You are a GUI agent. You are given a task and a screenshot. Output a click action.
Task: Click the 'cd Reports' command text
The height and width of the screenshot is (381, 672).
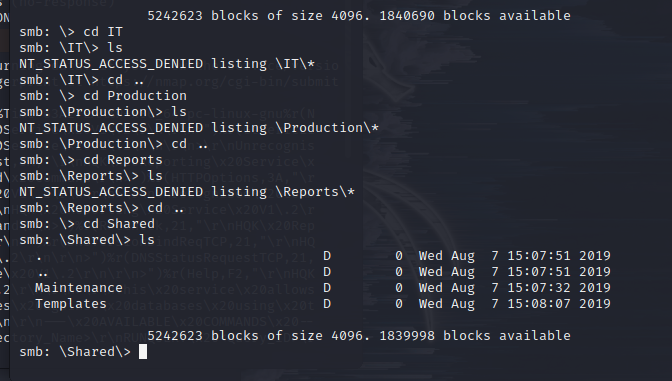pos(123,160)
